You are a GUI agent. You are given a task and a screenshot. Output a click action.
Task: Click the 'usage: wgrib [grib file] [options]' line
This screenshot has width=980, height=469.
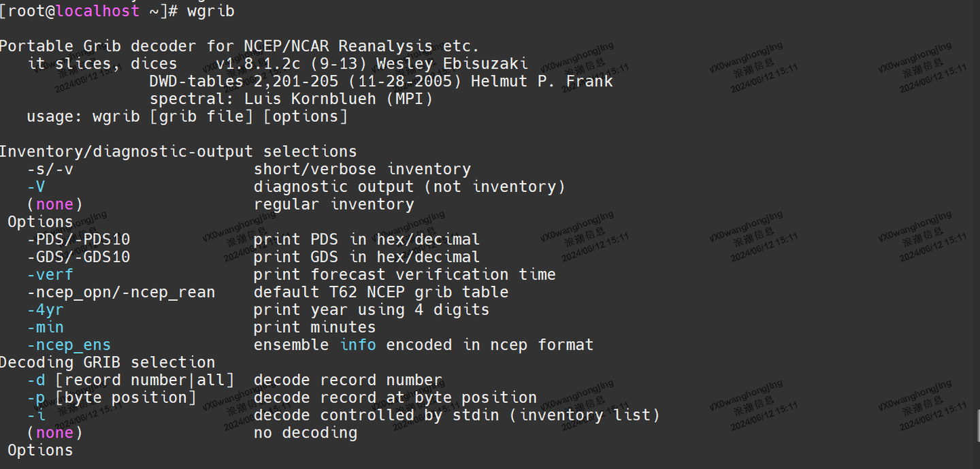[187, 116]
